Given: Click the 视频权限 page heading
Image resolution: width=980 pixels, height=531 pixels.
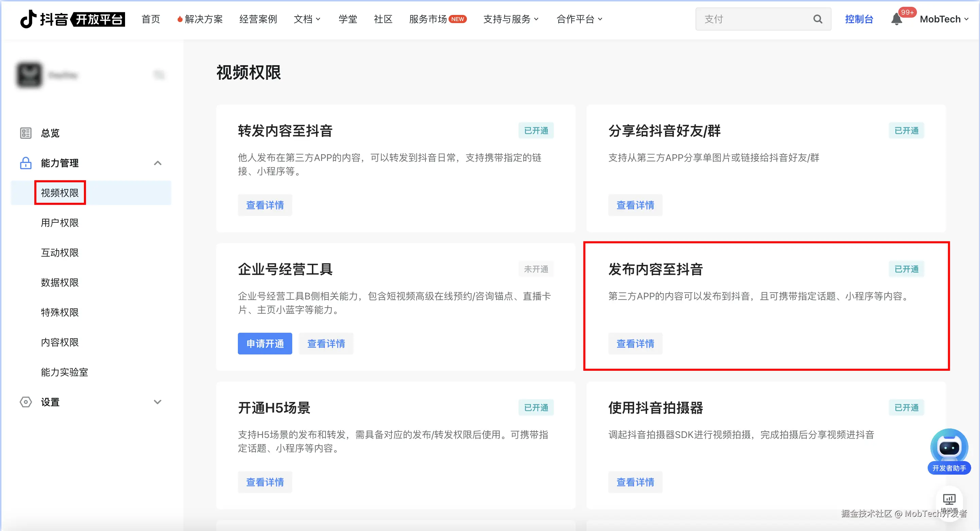Looking at the screenshot, I should (x=248, y=72).
